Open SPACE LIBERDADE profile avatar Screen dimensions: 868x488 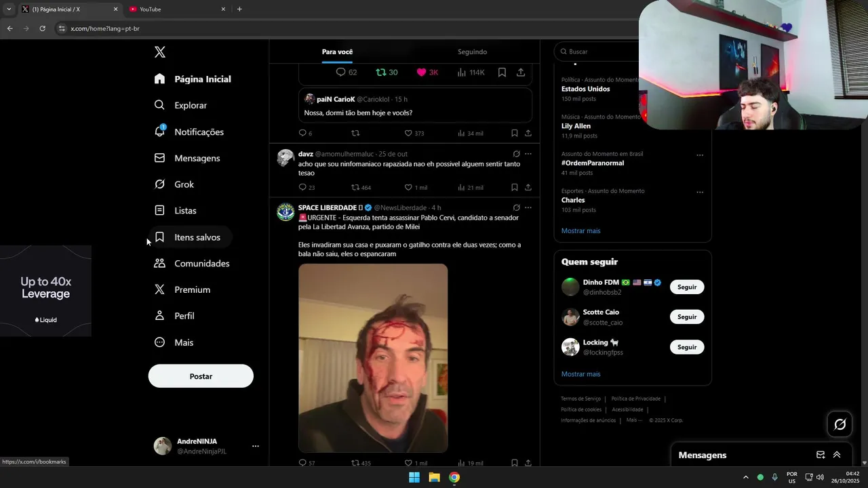tap(285, 212)
